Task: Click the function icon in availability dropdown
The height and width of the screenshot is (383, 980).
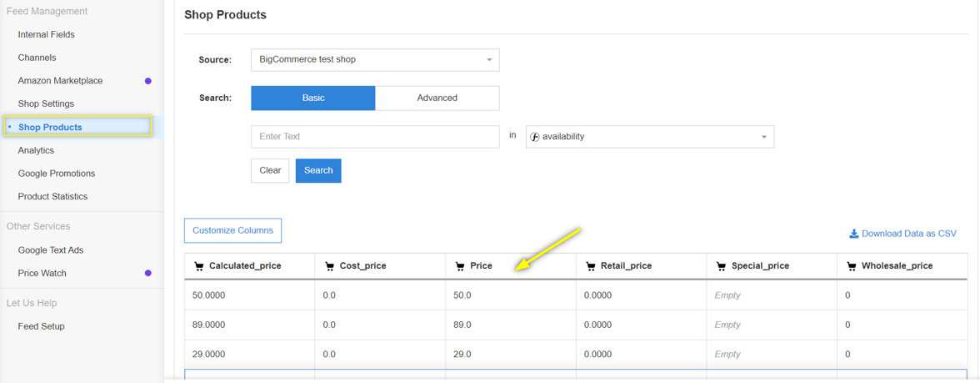Action: [x=534, y=137]
